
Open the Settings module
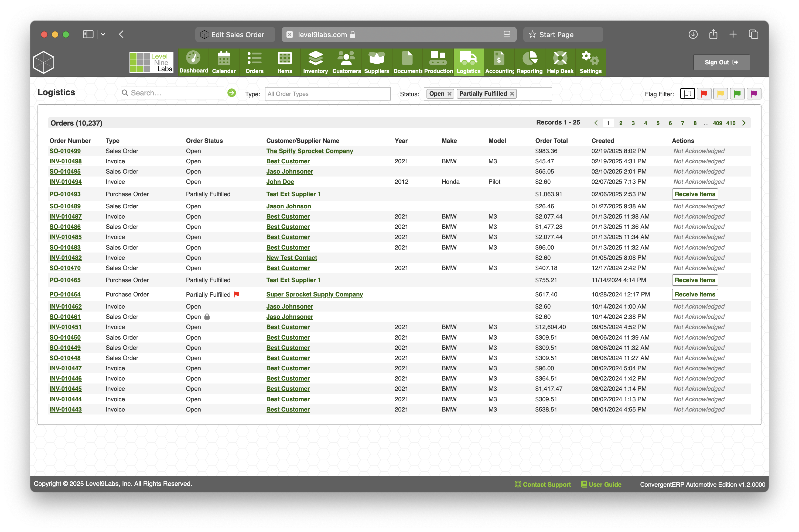(590, 63)
